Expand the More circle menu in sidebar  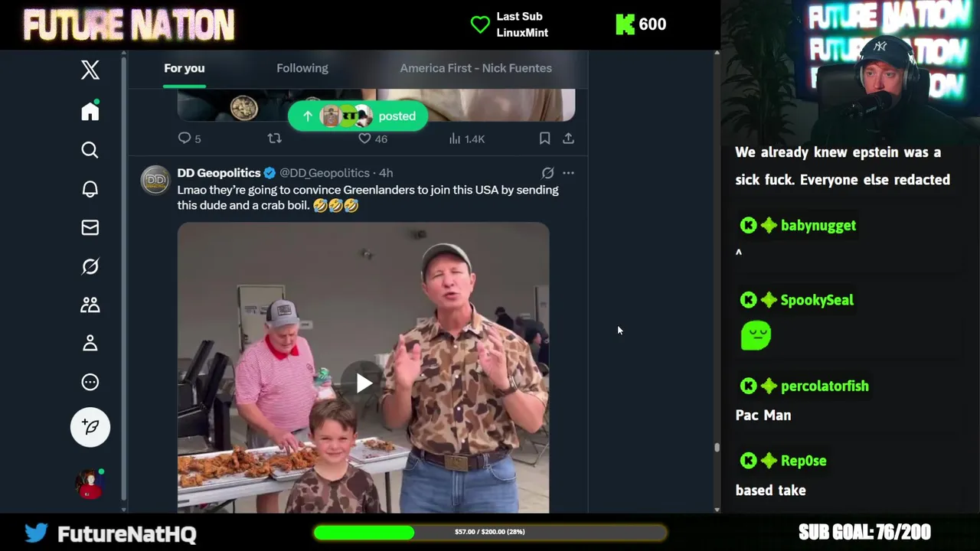tap(90, 382)
